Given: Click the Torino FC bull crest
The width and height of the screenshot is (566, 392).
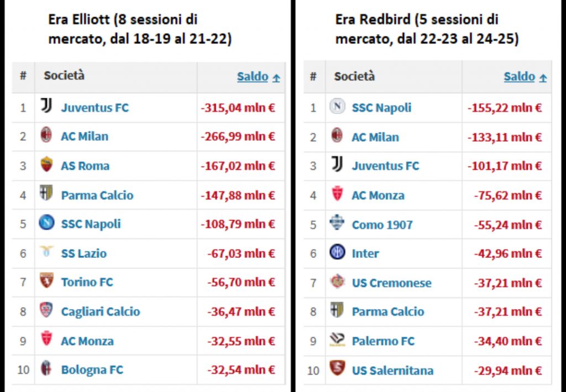Looking at the screenshot, I should pyautogui.click(x=46, y=281).
